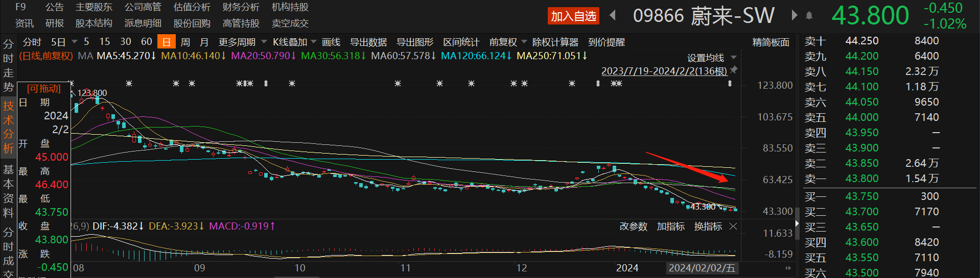Image resolution: width=980 pixels, height=278 pixels.
Task: Collapse the right order book panel arrow
Action: pyautogui.click(x=797, y=223)
